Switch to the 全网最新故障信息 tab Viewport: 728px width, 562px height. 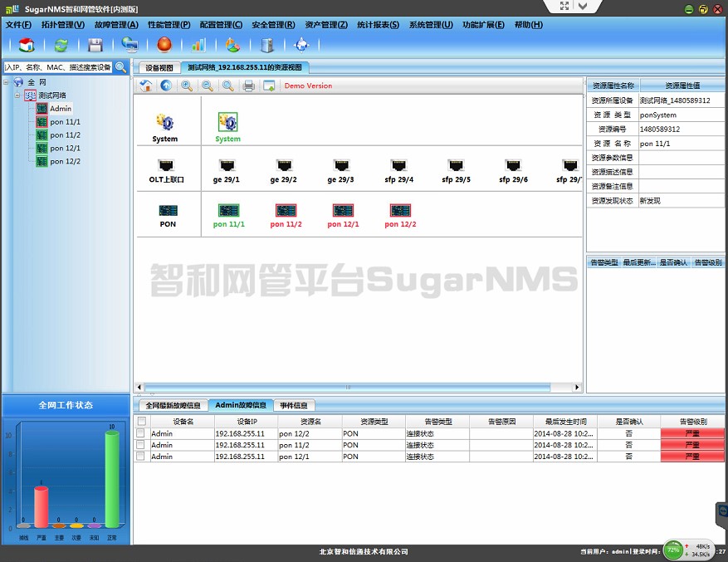pyautogui.click(x=173, y=405)
